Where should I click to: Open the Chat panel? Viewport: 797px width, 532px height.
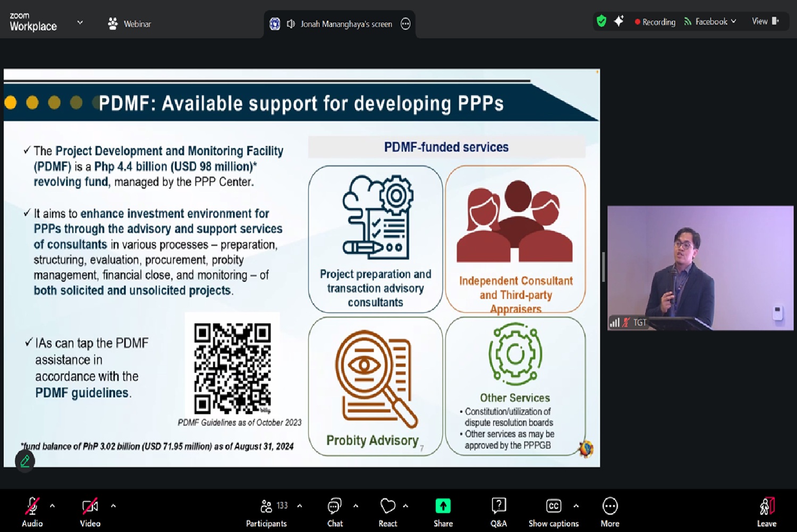335,512
